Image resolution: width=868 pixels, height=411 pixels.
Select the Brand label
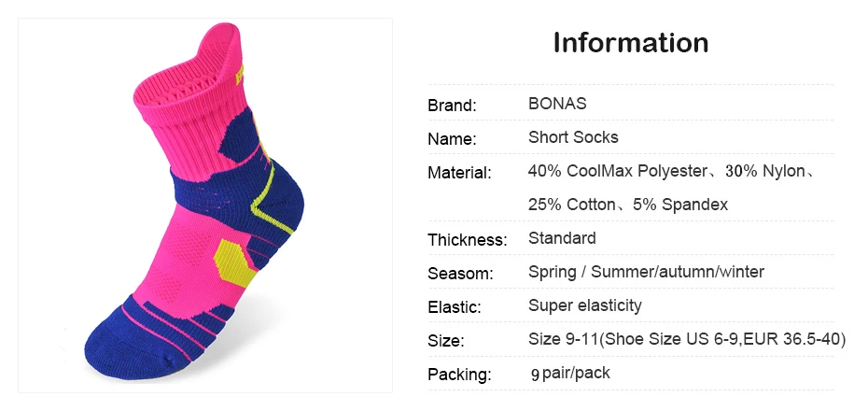pyautogui.click(x=452, y=106)
